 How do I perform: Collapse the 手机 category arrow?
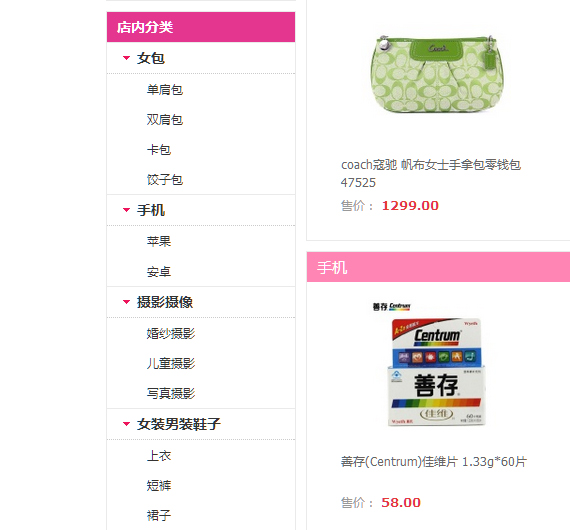click(x=126, y=210)
